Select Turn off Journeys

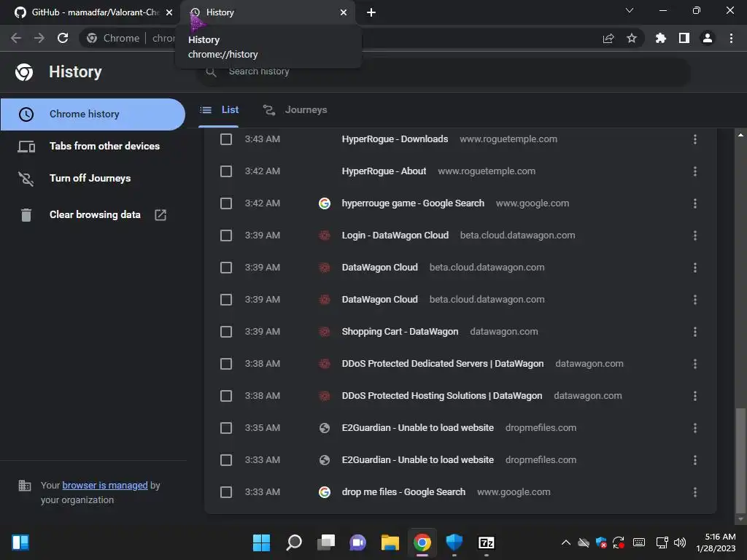(x=93, y=178)
